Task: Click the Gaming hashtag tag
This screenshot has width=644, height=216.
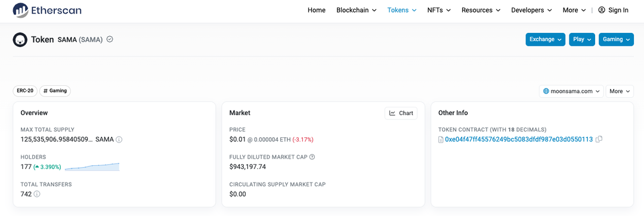Action: 55,91
